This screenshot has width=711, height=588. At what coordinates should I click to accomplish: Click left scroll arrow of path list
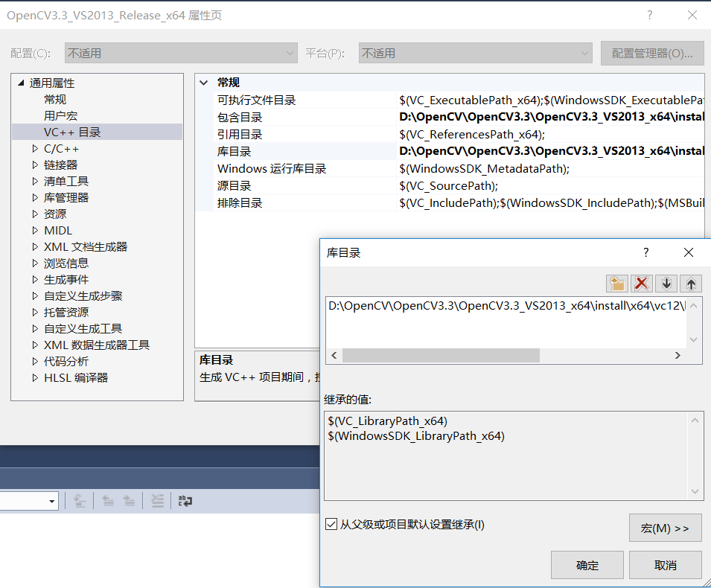(x=334, y=356)
